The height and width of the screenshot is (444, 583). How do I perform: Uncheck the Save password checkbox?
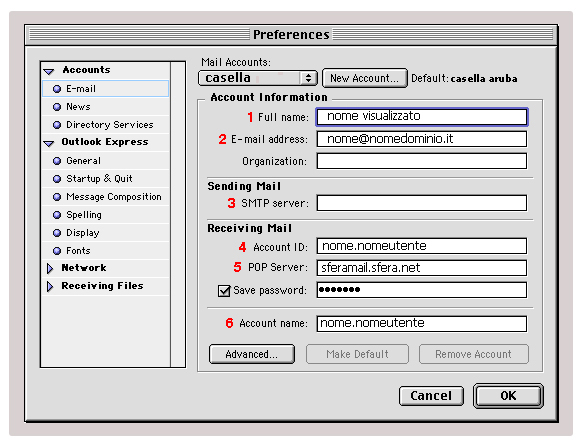[224, 290]
